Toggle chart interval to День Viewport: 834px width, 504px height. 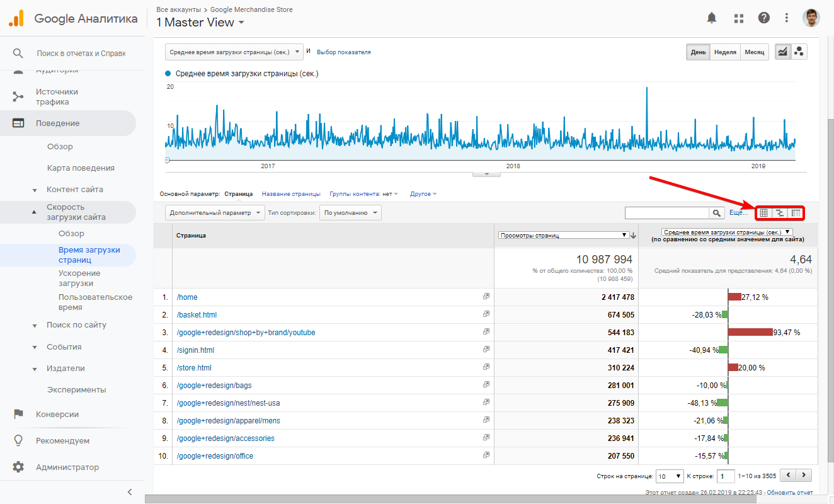point(698,52)
